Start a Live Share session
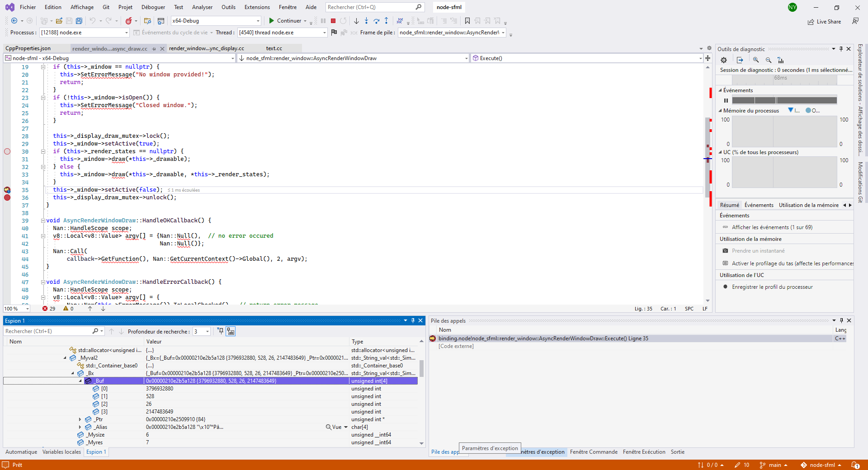Viewport: 868px width, 470px height. pyautogui.click(x=824, y=22)
